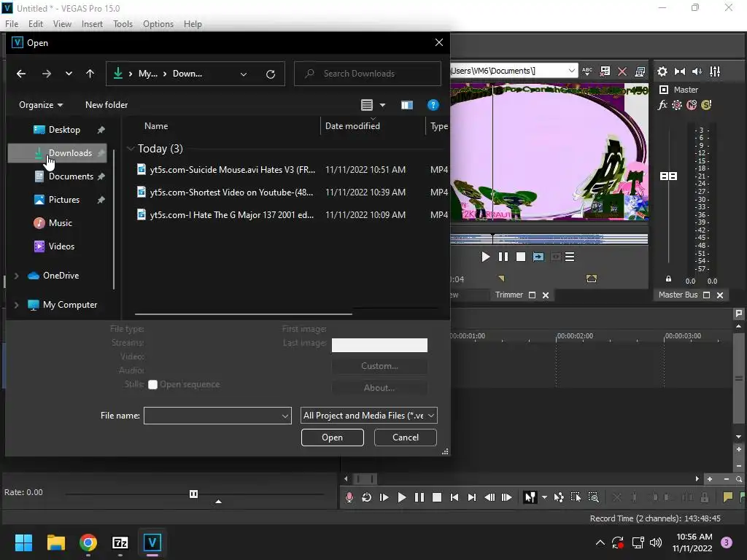The height and width of the screenshot is (560, 747).
Task: Click the Open button in dialog
Action: pyautogui.click(x=332, y=437)
